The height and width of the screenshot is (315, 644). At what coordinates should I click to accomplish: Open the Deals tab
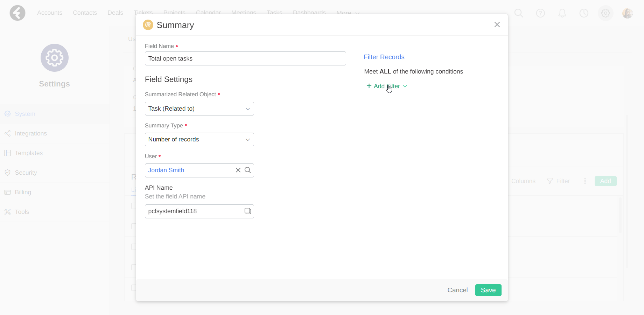(x=115, y=13)
